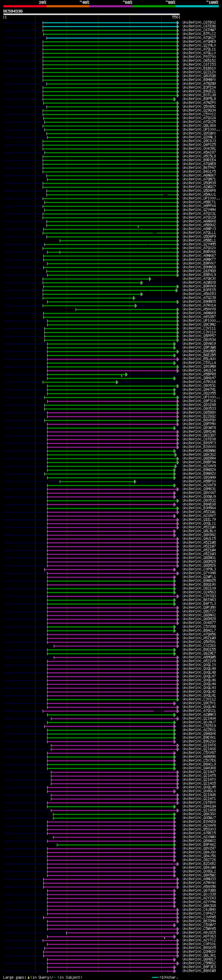Click label UniRef100_Q9FPM0
The image size is (222, 980).
(199, 424)
